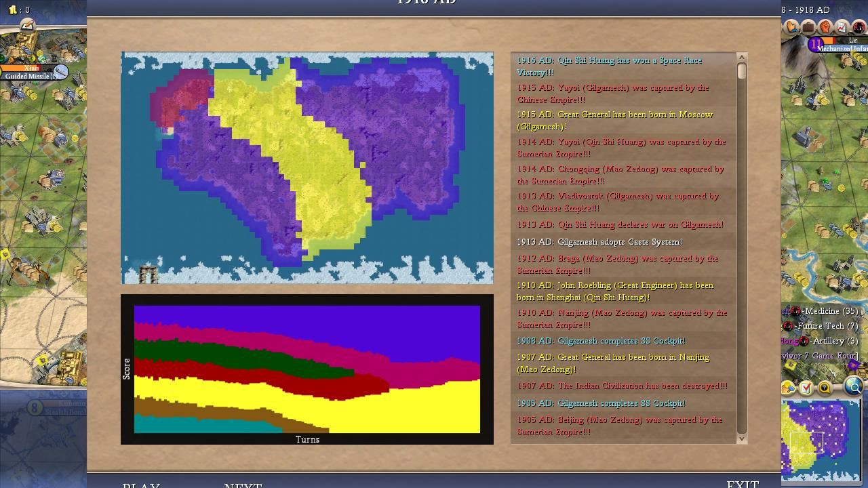Select 'Great General born in Moscow' entry
868x488 pixels.
coord(623,121)
